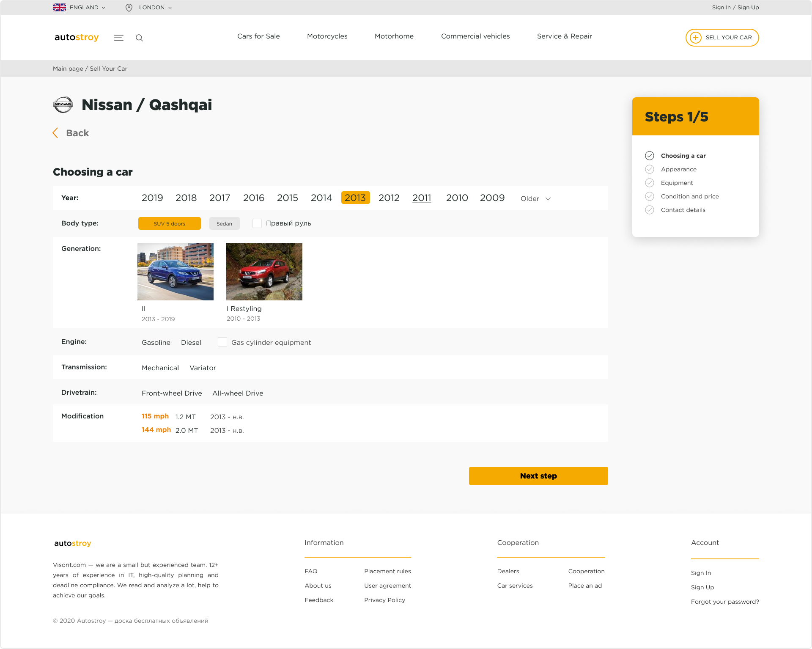Click the hamburger menu icon
The image size is (812, 649).
point(119,38)
